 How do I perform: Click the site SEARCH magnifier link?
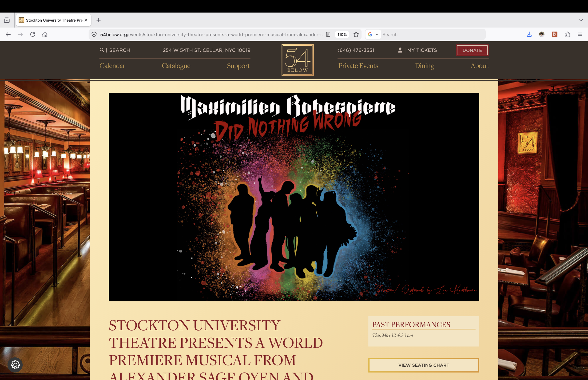coord(115,50)
